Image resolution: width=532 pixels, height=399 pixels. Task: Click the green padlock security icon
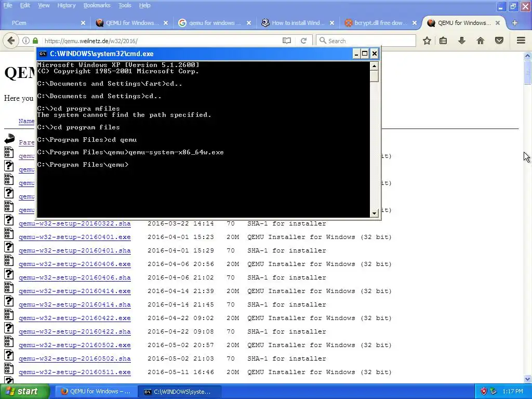click(x=35, y=41)
